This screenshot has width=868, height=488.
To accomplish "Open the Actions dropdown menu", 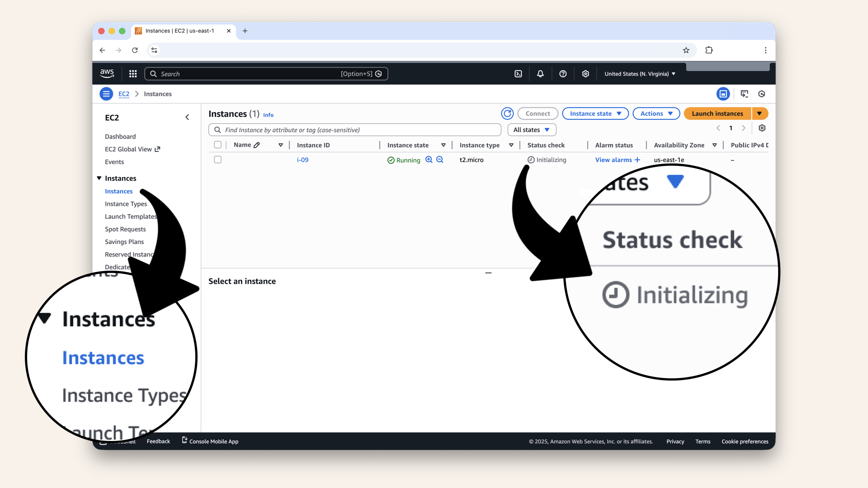I will coord(656,114).
